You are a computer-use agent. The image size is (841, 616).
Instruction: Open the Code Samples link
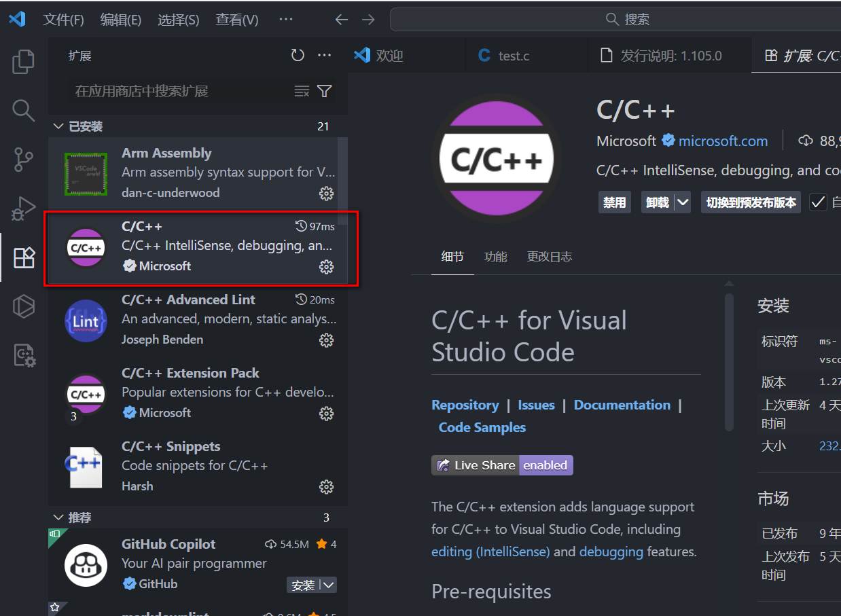coord(482,427)
